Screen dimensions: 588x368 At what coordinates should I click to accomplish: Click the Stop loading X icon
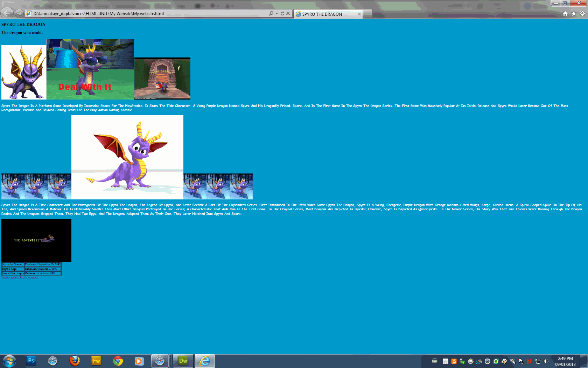tap(288, 14)
